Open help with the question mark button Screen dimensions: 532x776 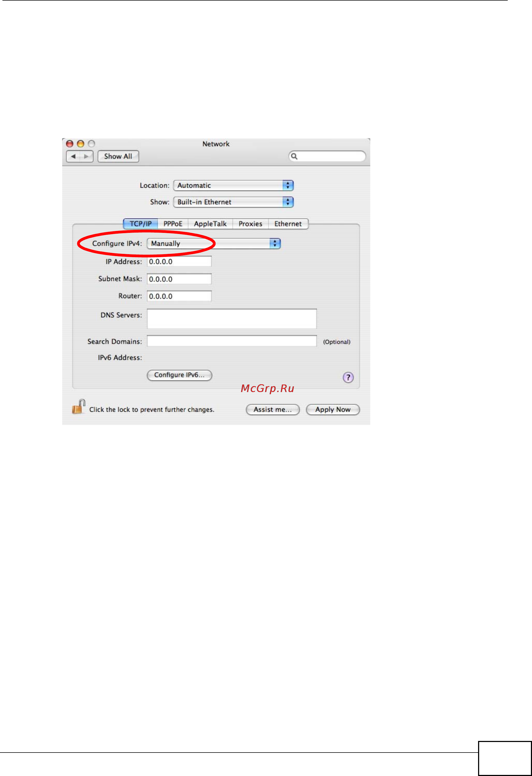[x=348, y=377]
